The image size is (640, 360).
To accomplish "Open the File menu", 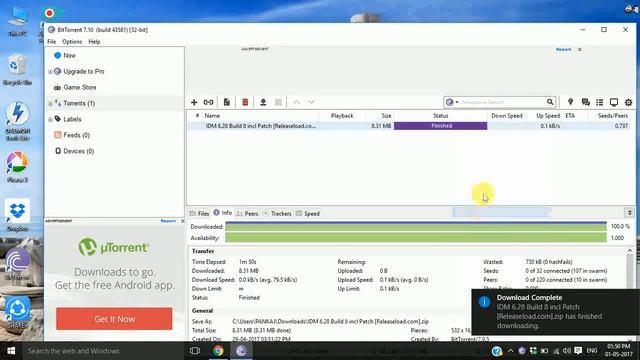I will coord(51,42).
